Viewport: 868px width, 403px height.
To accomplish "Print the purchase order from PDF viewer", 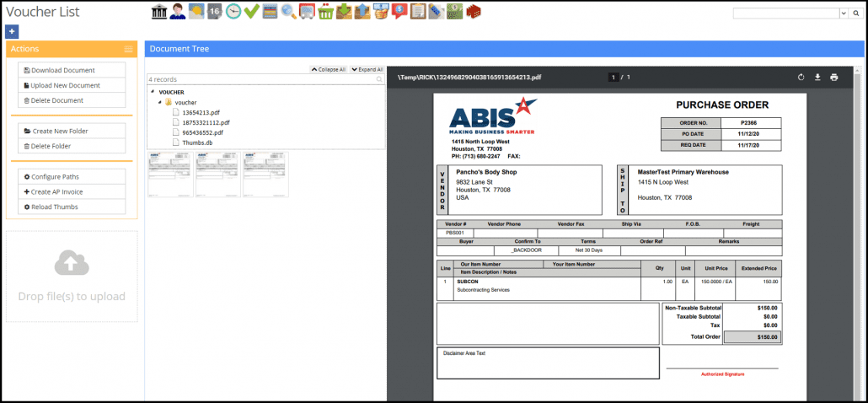I will click(x=833, y=78).
